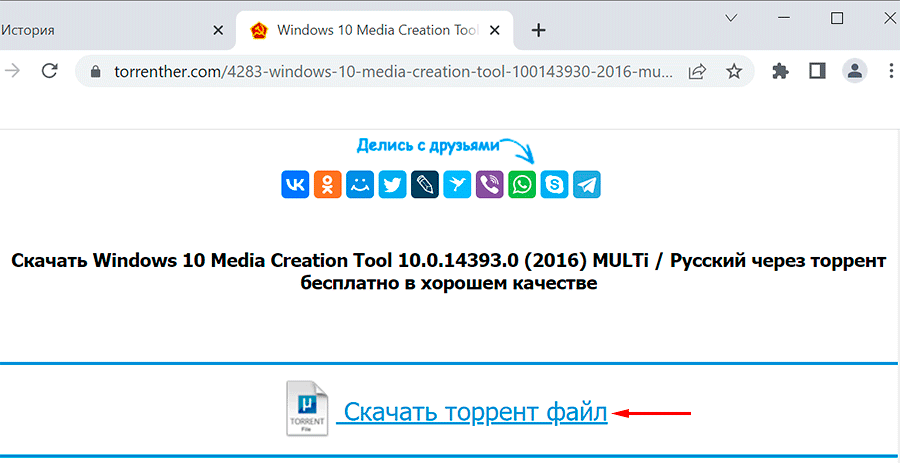Share on Twitter
Screen dimensions: 900x463
(393, 185)
